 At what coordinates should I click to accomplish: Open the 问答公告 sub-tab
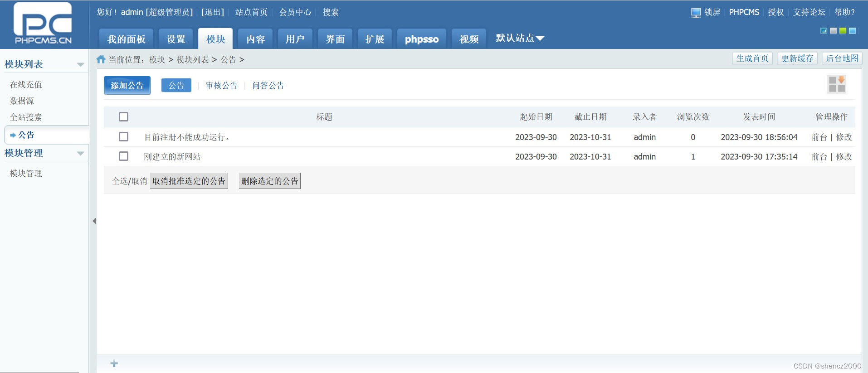tap(268, 85)
